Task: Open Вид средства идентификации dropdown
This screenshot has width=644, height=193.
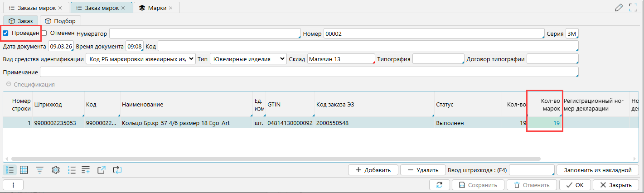Action: pyautogui.click(x=140, y=59)
